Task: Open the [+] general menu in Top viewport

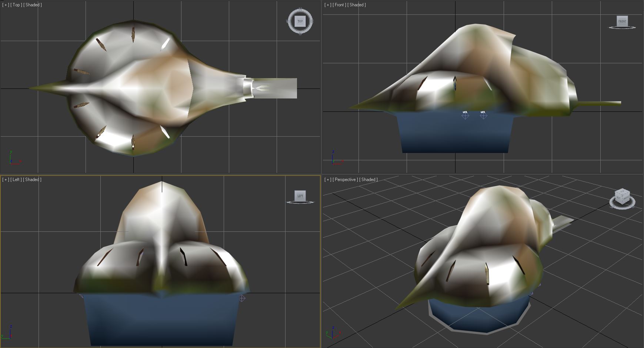Action: pos(6,5)
